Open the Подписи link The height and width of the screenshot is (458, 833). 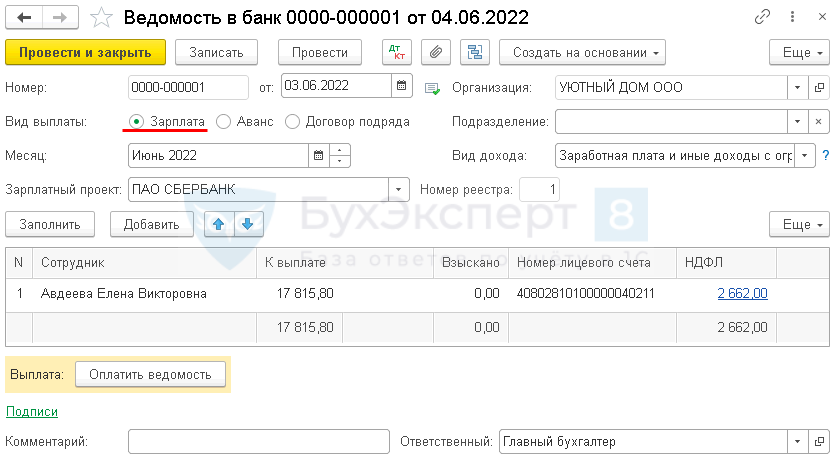pyautogui.click(x=32, y=411)
